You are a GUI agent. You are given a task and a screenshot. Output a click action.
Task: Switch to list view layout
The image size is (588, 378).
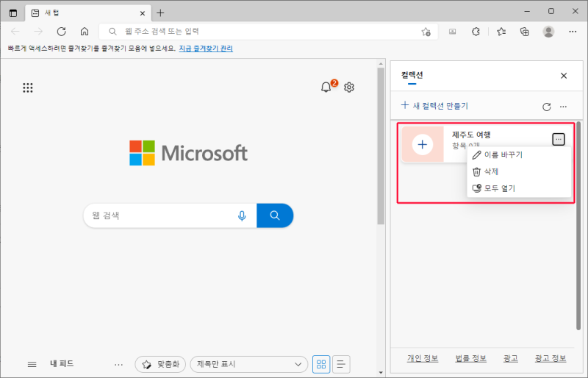(341, 364)
